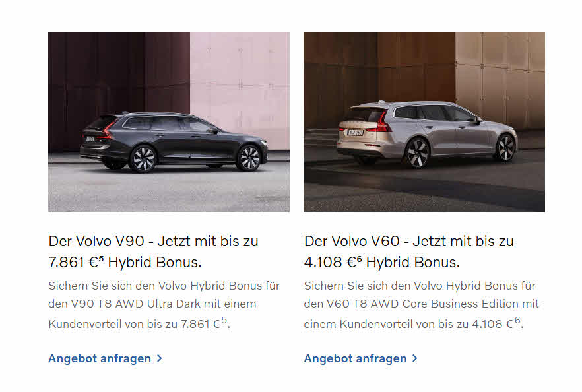Select the dark Volvo V90 car photo
582x392 pixels.
169,121
